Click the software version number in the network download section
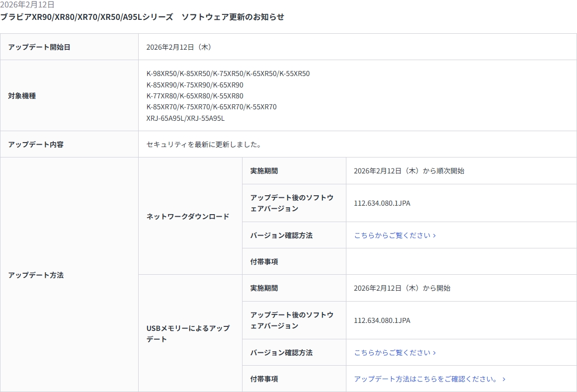The image size is (577, 392). pos(382,203)
